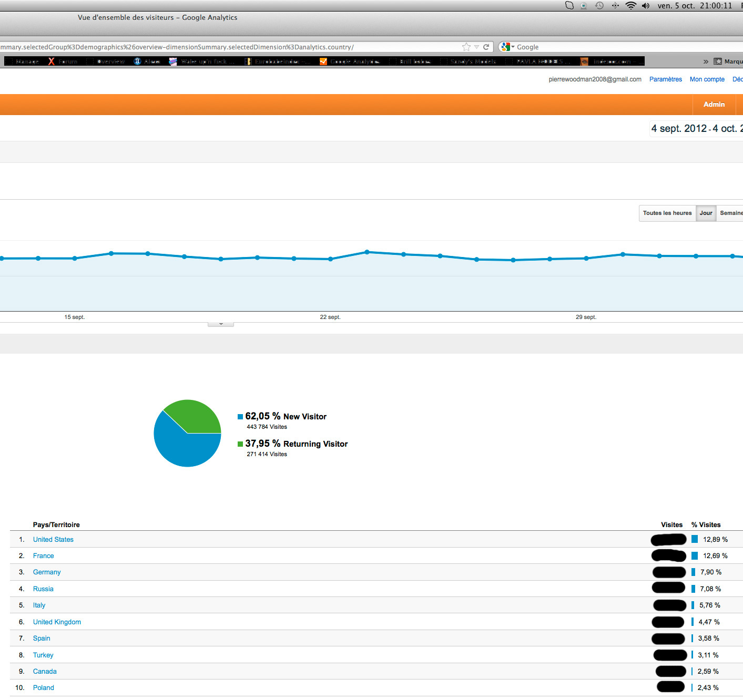Select the Semaine graph interval
The height and width of the screenshot is (700, 743).
(x=730, y=213)
